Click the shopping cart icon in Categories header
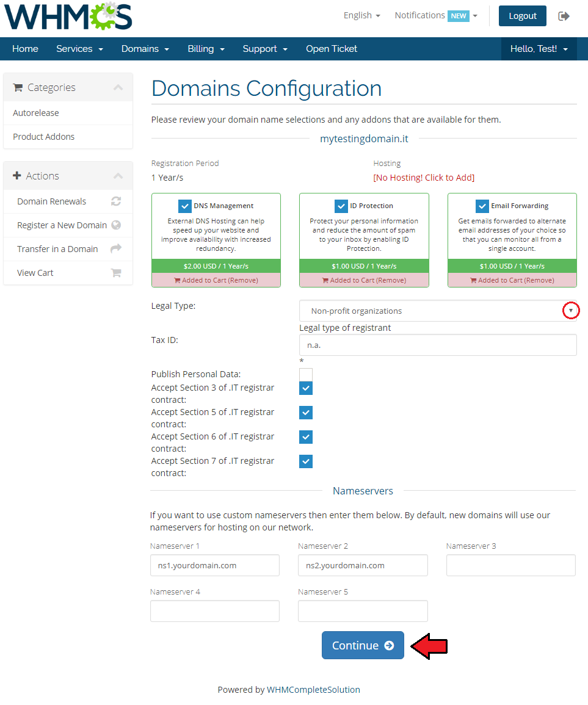Viewport: 588px width, 705px height. [18, 87]
